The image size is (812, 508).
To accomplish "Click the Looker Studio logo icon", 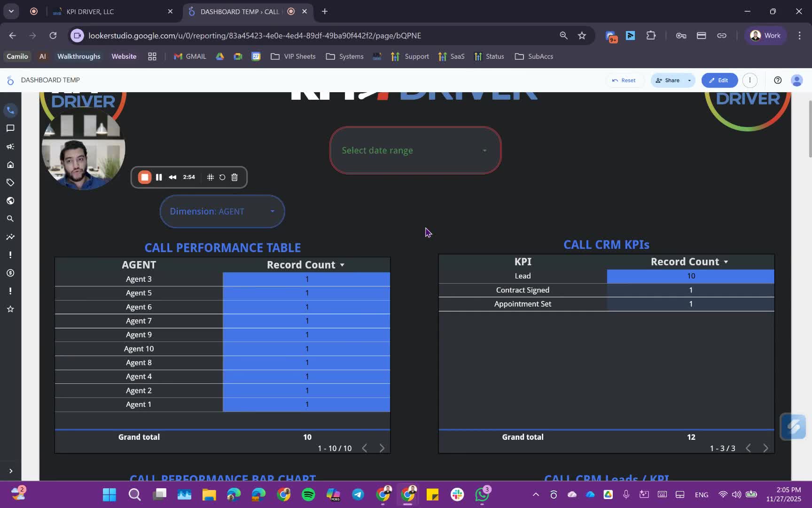I will (10, 80).
